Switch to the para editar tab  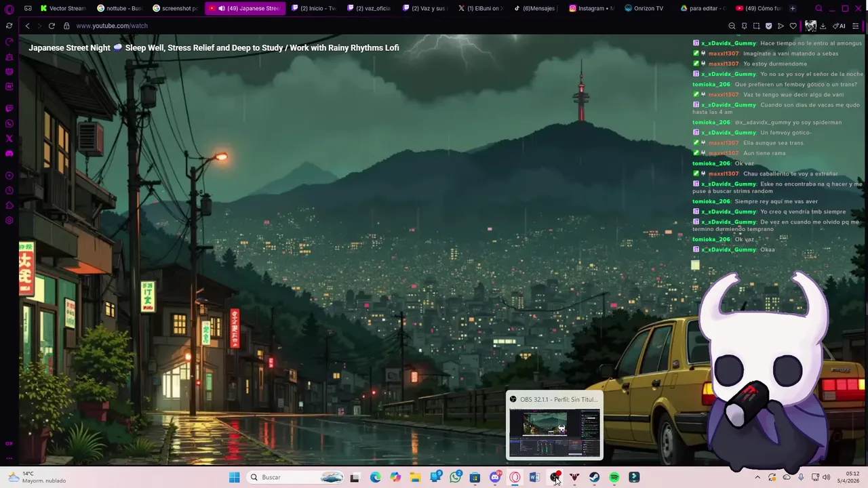click(x=703, y=8)
